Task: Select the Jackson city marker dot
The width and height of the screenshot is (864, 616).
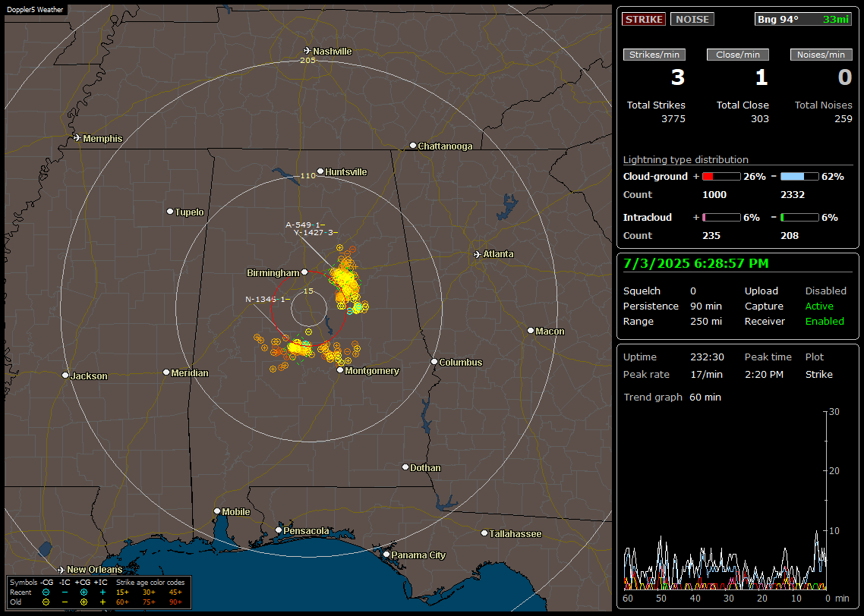Action: [65, 375]
